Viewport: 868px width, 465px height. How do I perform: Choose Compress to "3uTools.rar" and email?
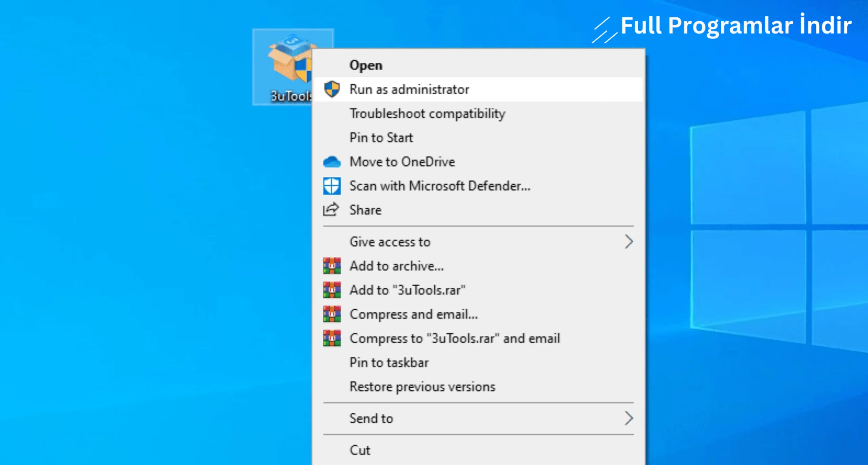[x=478, y=338]
